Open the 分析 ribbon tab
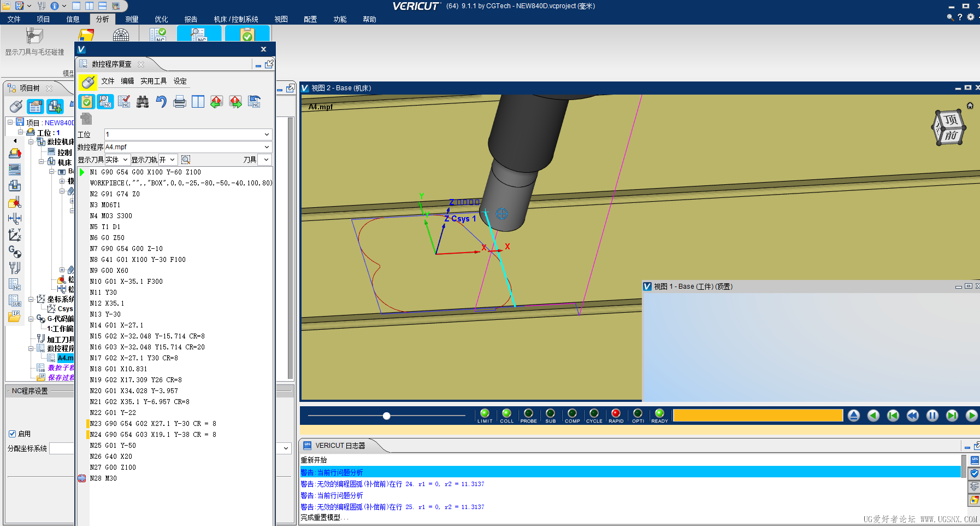980x526 pixels. click(x=103, y=19)
